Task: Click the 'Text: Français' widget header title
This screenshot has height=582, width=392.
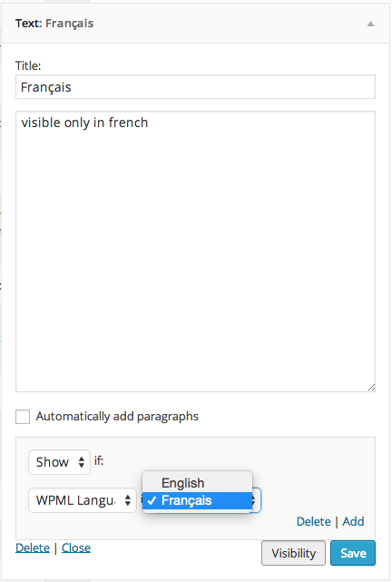Action: [54, 24]
